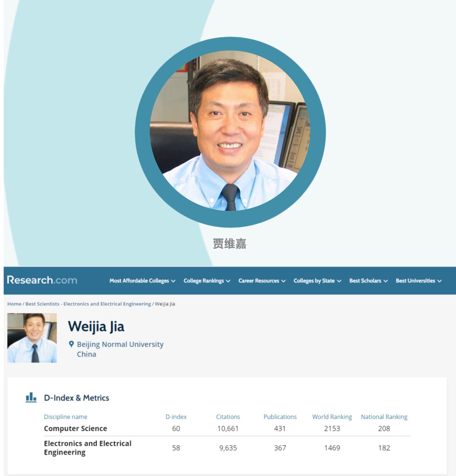Click the national ranking value 182
Viewport: 456px width, 476px height.
(384, 448)
